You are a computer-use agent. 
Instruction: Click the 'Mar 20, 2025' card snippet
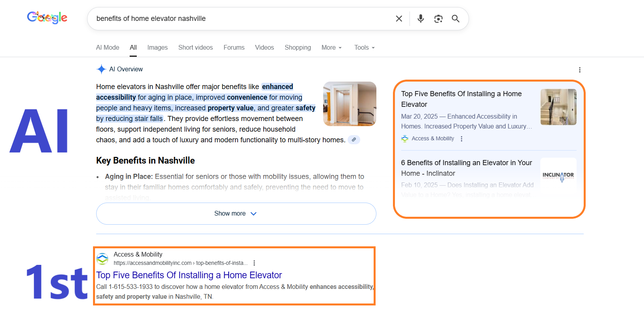(x=467, y=121)
